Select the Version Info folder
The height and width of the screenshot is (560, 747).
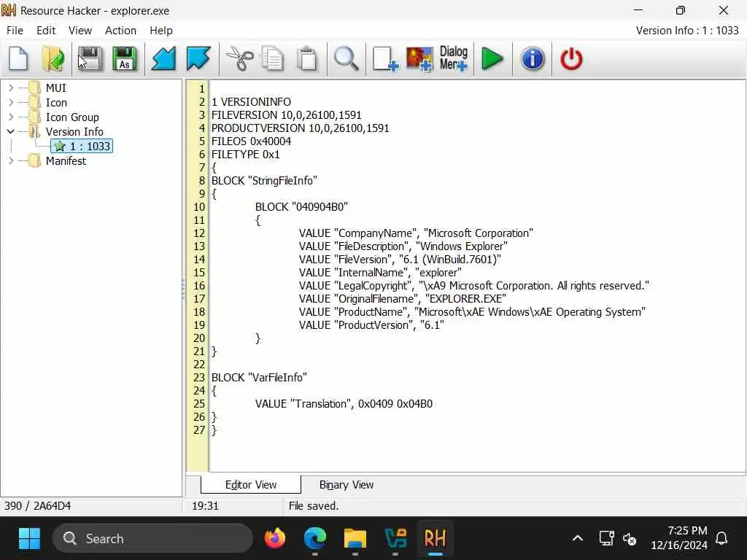tap(74, 132)
